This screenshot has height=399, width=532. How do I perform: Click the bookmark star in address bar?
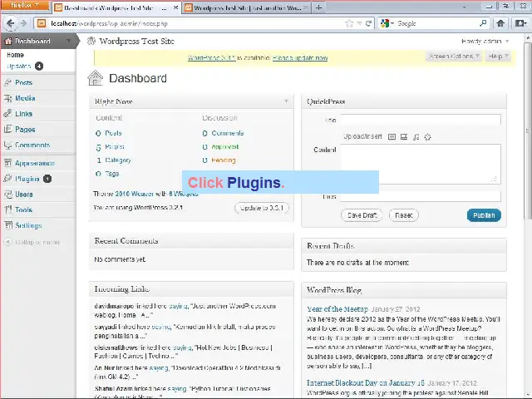[349, 23]
